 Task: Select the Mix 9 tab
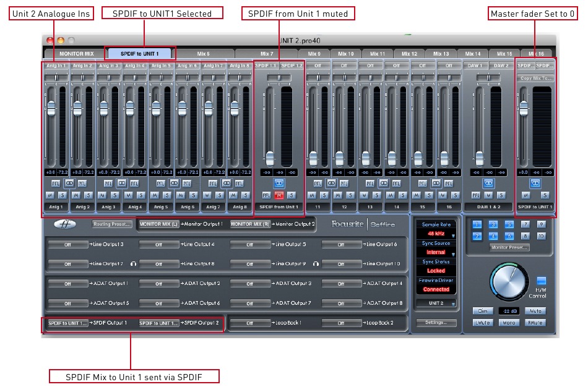tap(316, 54)
